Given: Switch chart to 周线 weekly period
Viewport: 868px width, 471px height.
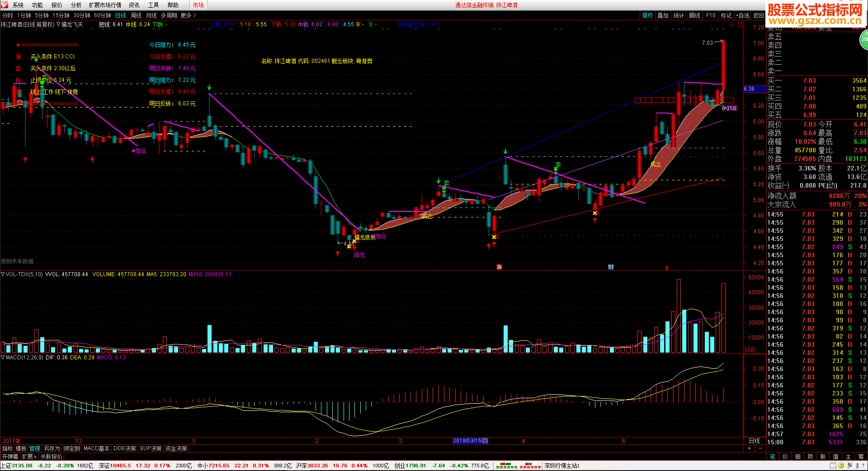Looking at the screenshot, I should [136, 15].
